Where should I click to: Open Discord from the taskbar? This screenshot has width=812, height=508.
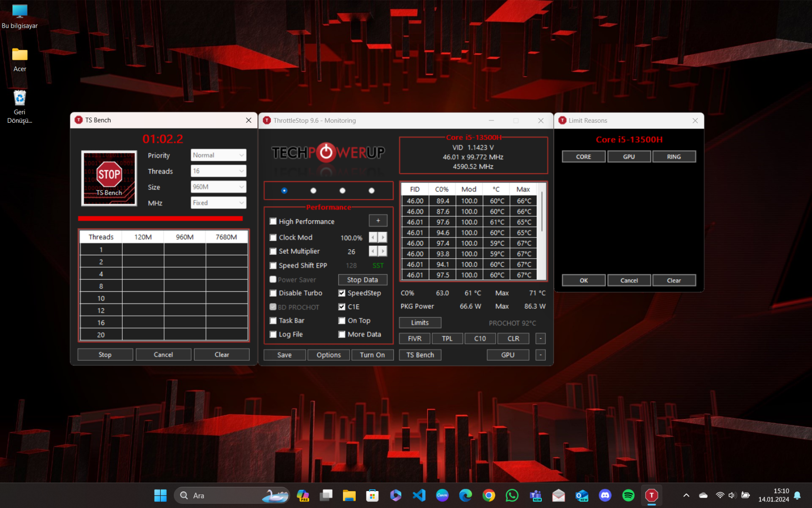(x=605, y=495)
